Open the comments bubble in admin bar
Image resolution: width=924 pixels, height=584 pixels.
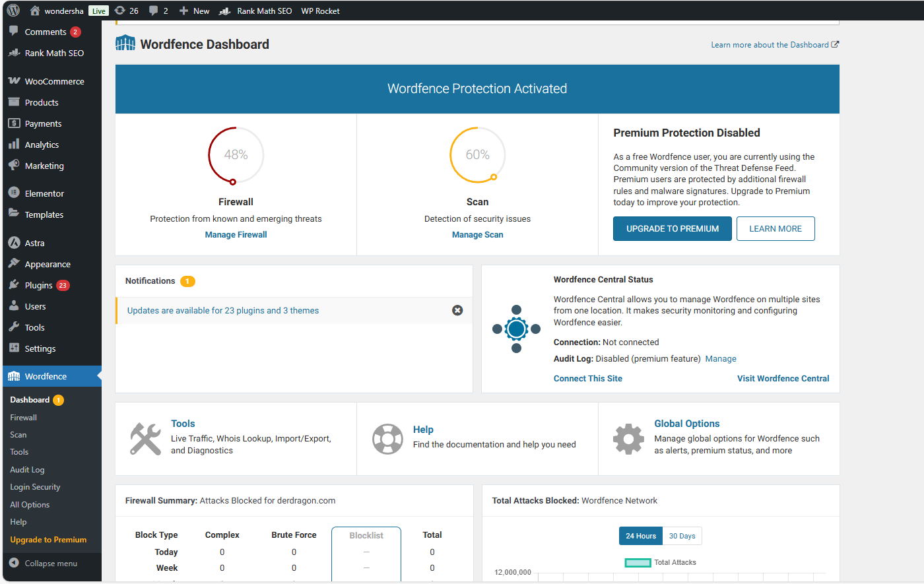click(x=158, y=11)
